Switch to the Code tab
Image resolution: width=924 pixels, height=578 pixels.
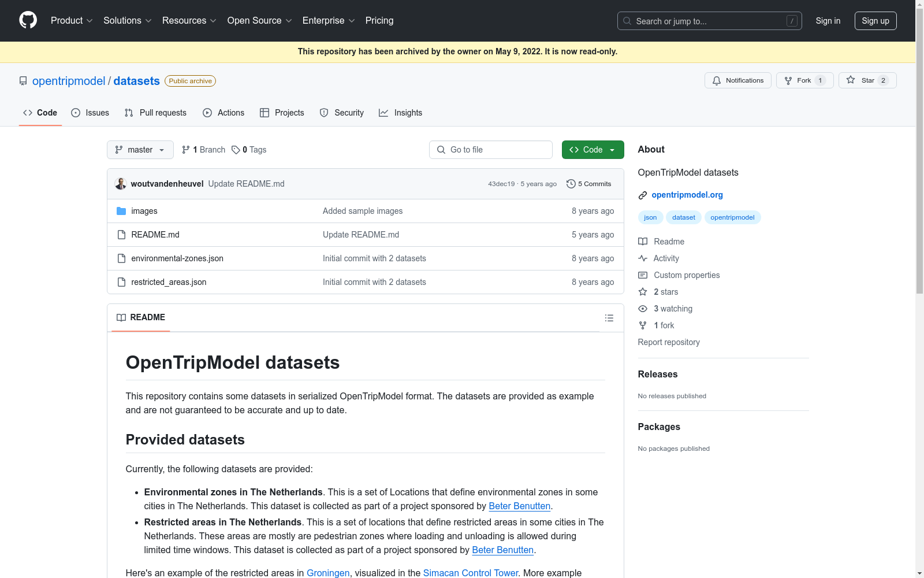40,113
